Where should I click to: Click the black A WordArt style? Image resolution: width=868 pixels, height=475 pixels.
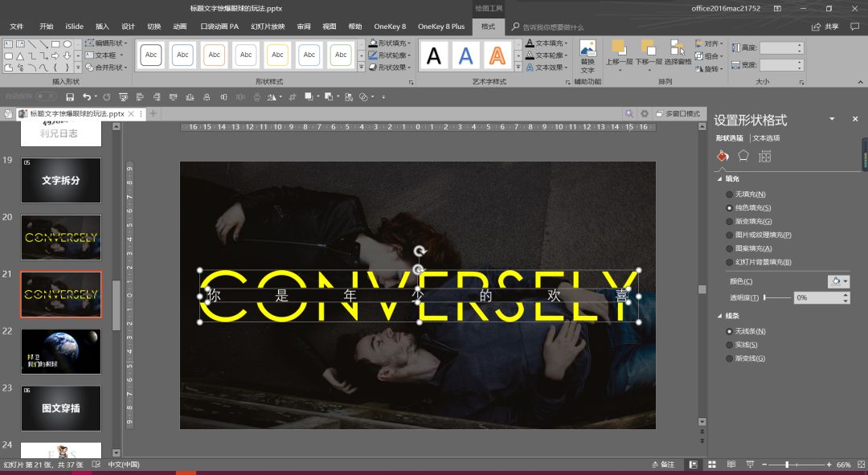pyautogui.click(x=434, y=56)
